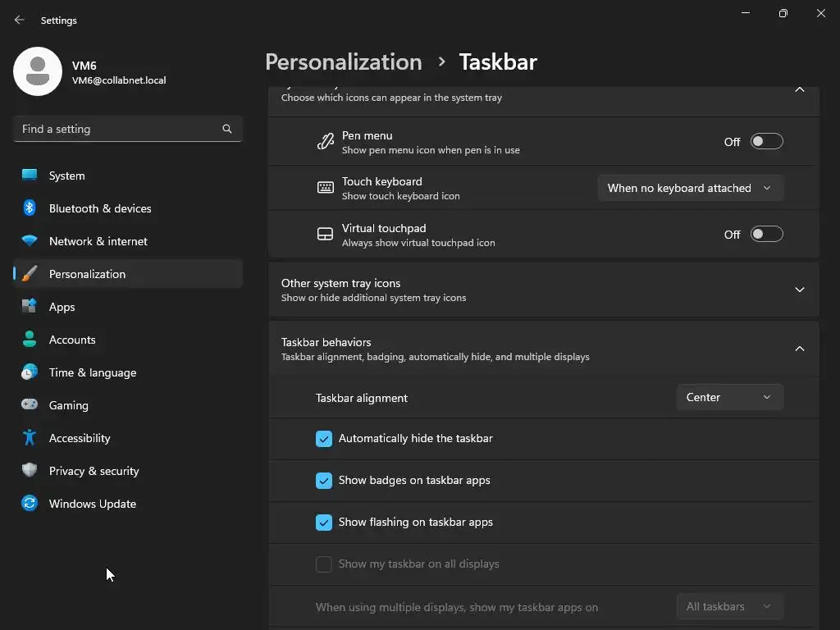The image size is (840, 630).
Task: Turn on the Pen menu toggle
Action: click(x=767, y=142)
